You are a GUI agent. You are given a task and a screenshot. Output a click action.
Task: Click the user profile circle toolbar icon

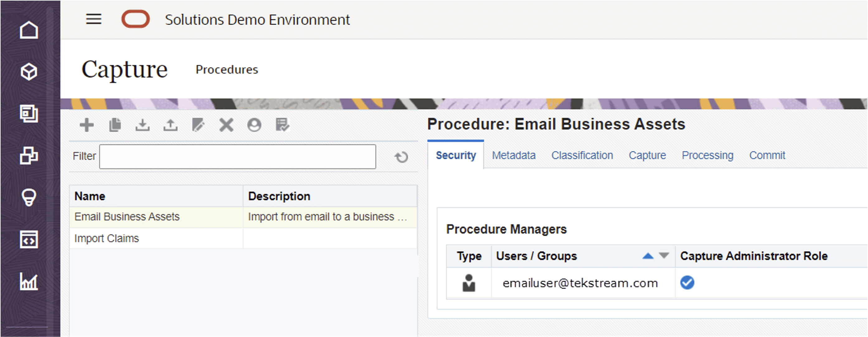pos(254,125)
